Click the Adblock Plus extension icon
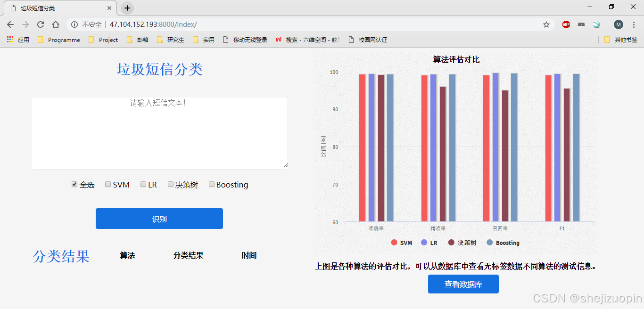Image resolution: width=644 pixels, height=309 pixels. point(565,24)
